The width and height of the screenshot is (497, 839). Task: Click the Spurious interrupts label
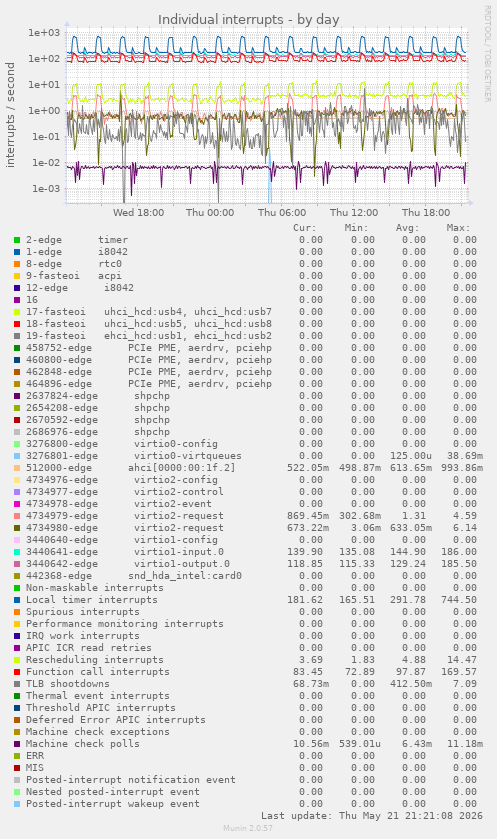point(83,612)
